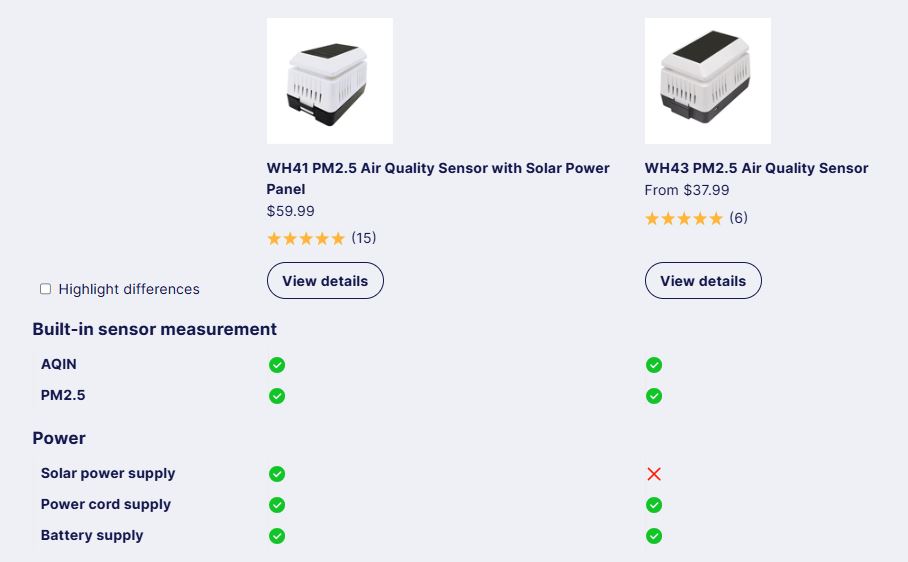Click the red X for WH43 solar power
Viewport: 908px width, 562px height.
pos(654,474)
